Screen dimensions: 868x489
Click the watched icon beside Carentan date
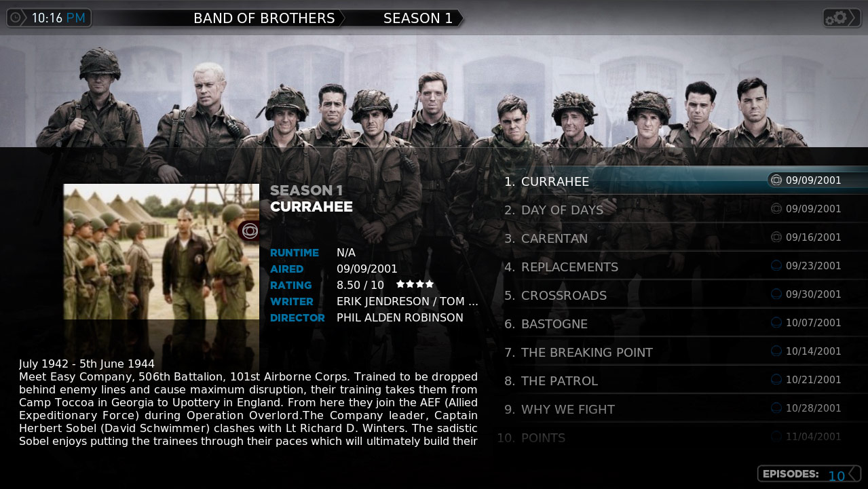point(777,237)
